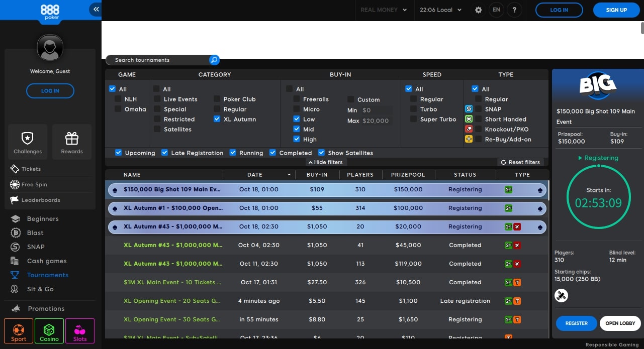Click the search magnifier icon
This screenshot has width=644, height=349.
click(214, 60)
